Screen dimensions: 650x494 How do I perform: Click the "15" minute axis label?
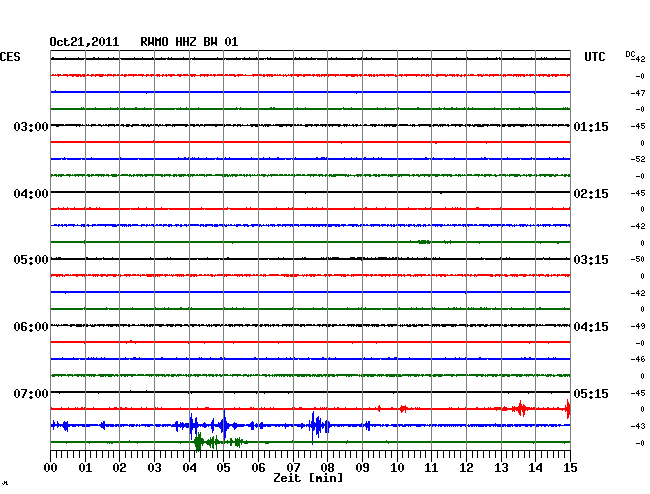[x=570, y=468]
